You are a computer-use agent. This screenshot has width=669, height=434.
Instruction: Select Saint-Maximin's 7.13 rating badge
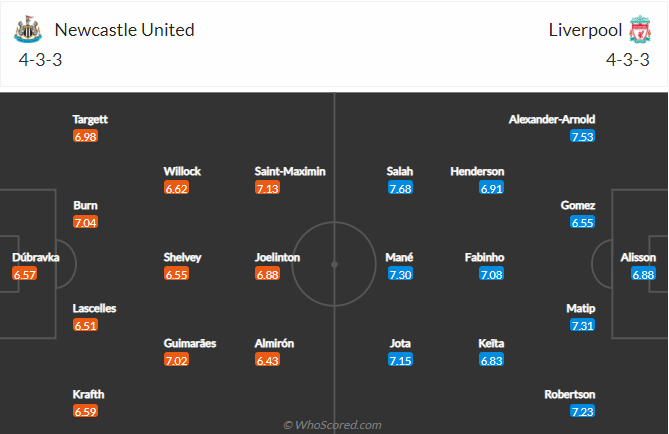268,188
